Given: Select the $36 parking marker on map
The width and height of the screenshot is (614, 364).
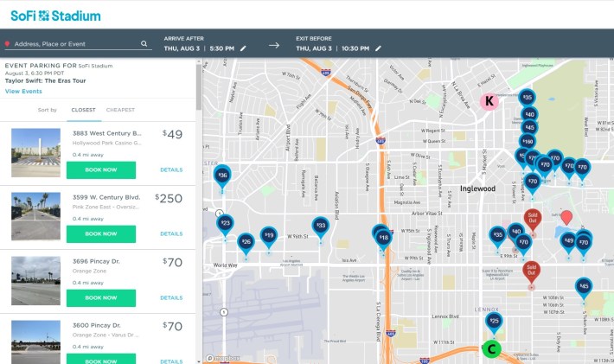Looking at the screenshot, I should (x=222, y=176).
